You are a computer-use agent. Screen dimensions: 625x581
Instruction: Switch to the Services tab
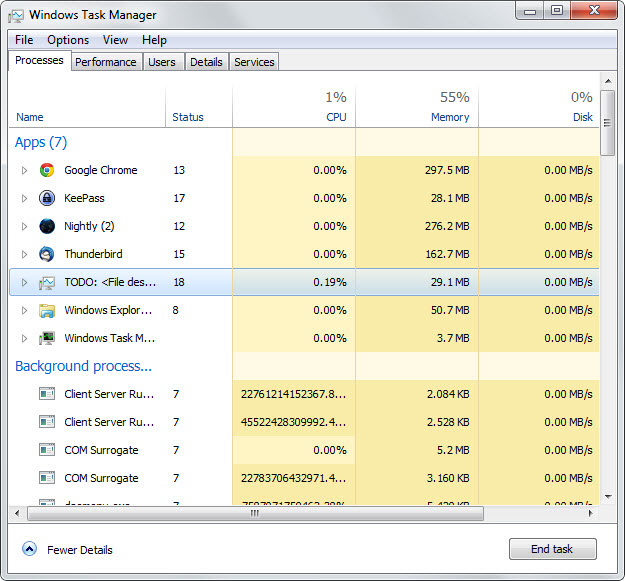pos(254,62)
